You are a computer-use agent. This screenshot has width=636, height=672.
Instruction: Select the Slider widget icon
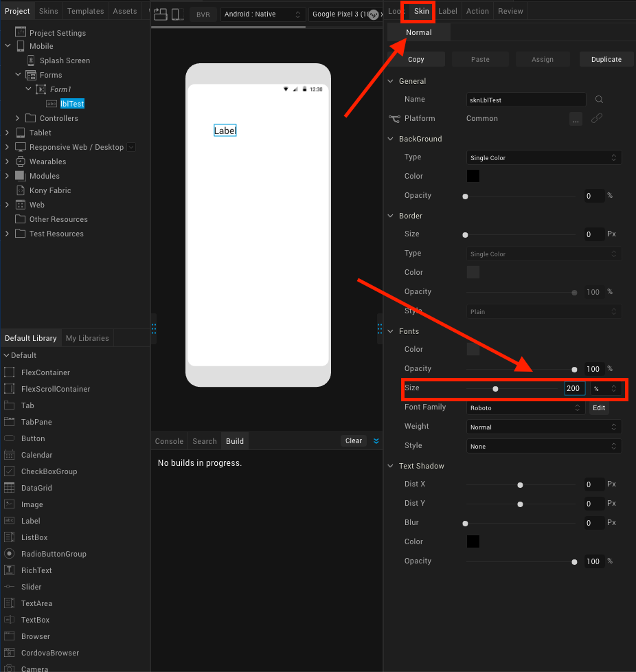pos(9,587)
